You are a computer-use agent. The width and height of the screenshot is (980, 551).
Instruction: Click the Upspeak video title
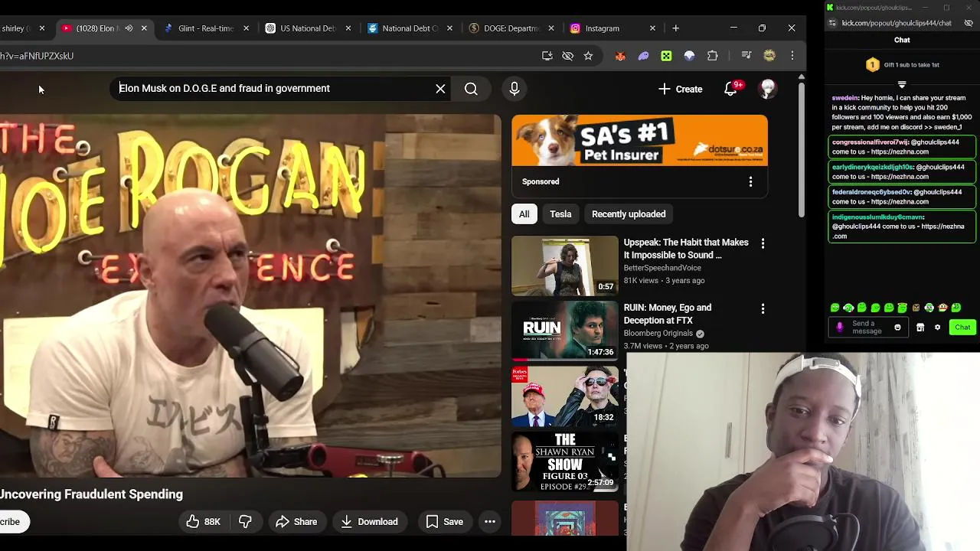(x=686, y=249)
